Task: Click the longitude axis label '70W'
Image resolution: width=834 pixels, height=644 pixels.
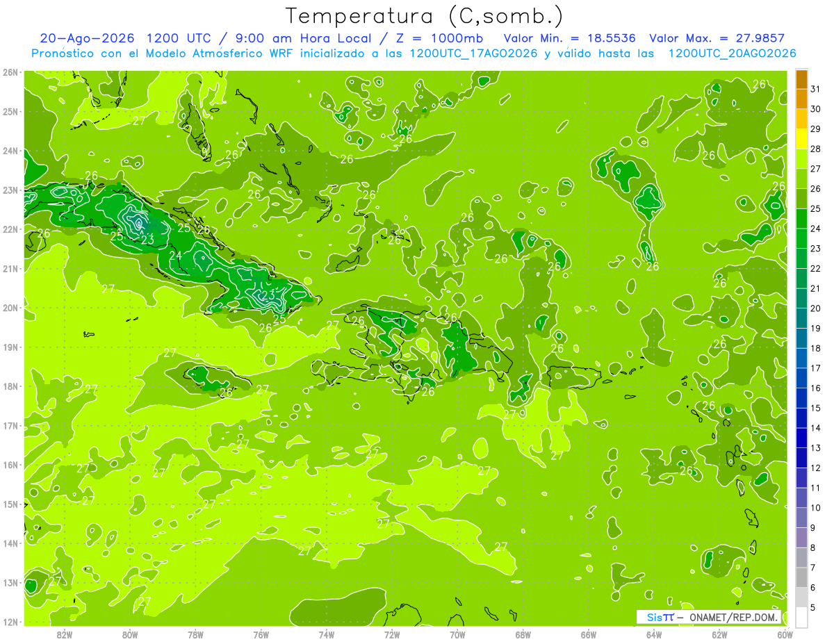Action: pyautogui.click(x=457, y=634)
